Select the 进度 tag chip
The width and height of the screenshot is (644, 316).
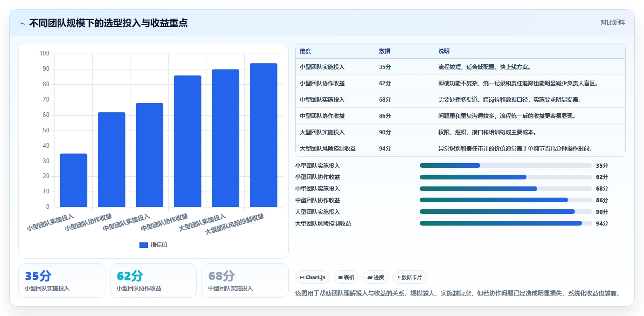375,277
